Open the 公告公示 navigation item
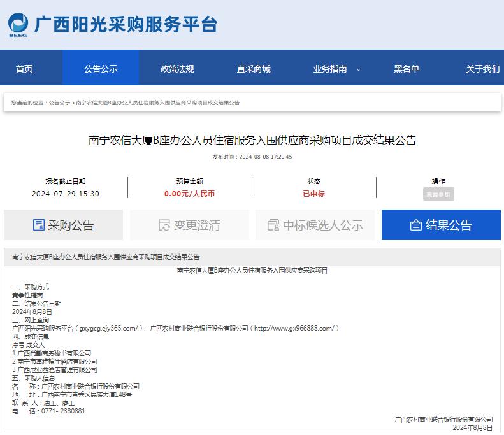This screenshot has width=504, height=435. coord(101,69)
